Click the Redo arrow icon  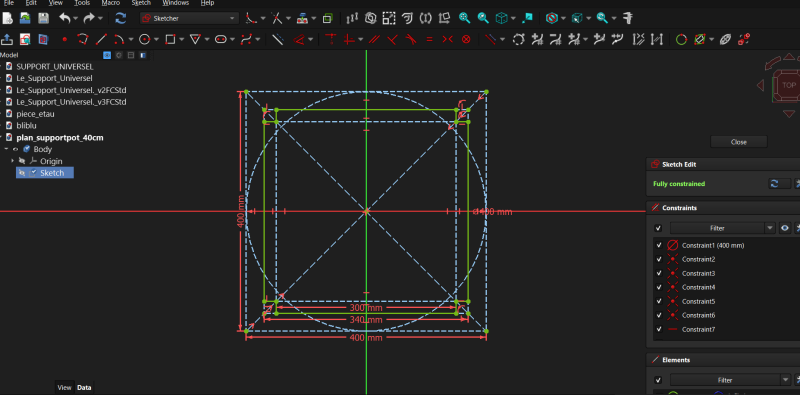point(89,18)
